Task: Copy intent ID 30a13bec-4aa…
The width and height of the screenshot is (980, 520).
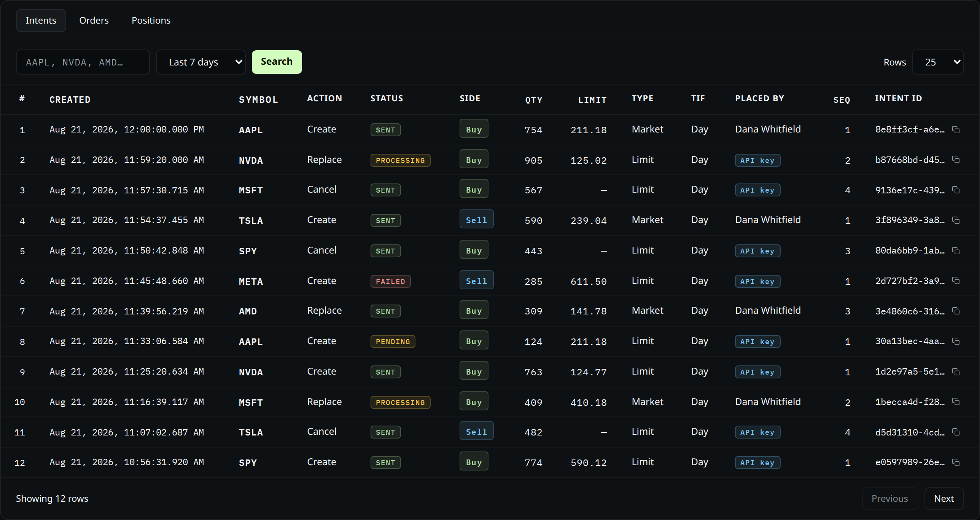Action: [x=956, y=341]
